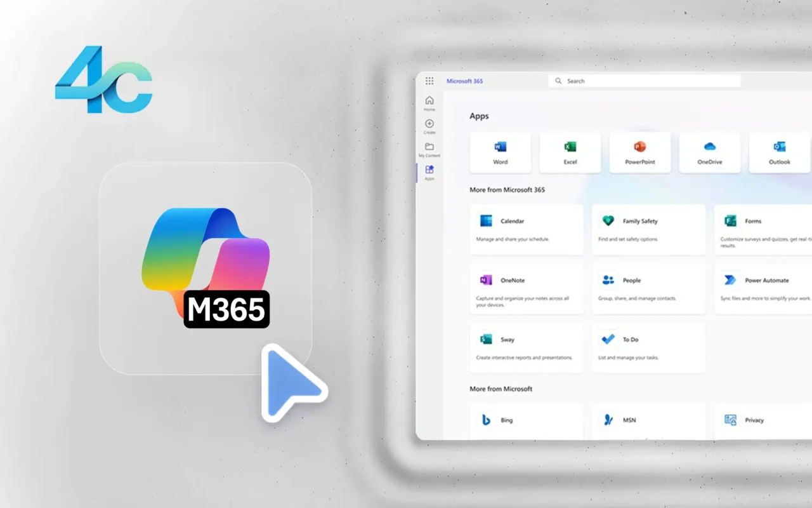Go to Home in the sidebar
The width and height of the screenshot is (812, 508).
tap(429, 104)
